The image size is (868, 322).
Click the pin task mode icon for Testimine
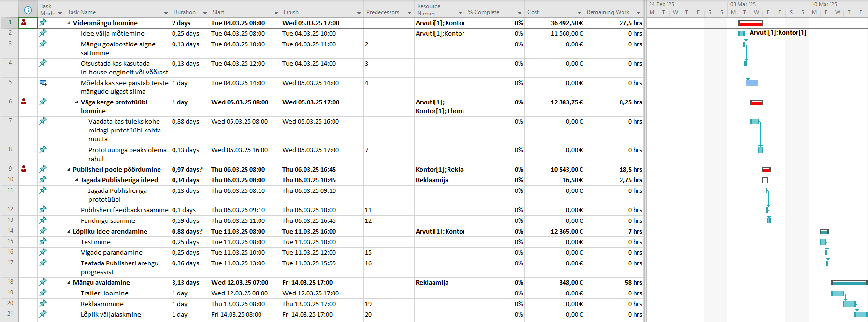43,241
